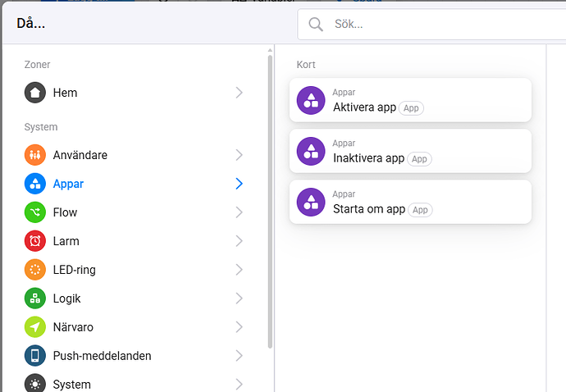Select the LED-ring icon

(x=34, y=270)
